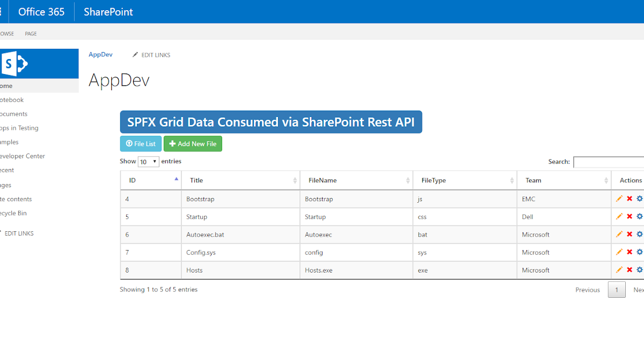Delete the Startup row with the red X icon
The height and width of the screenshot is (338, 644).
[x=628, y=217]
